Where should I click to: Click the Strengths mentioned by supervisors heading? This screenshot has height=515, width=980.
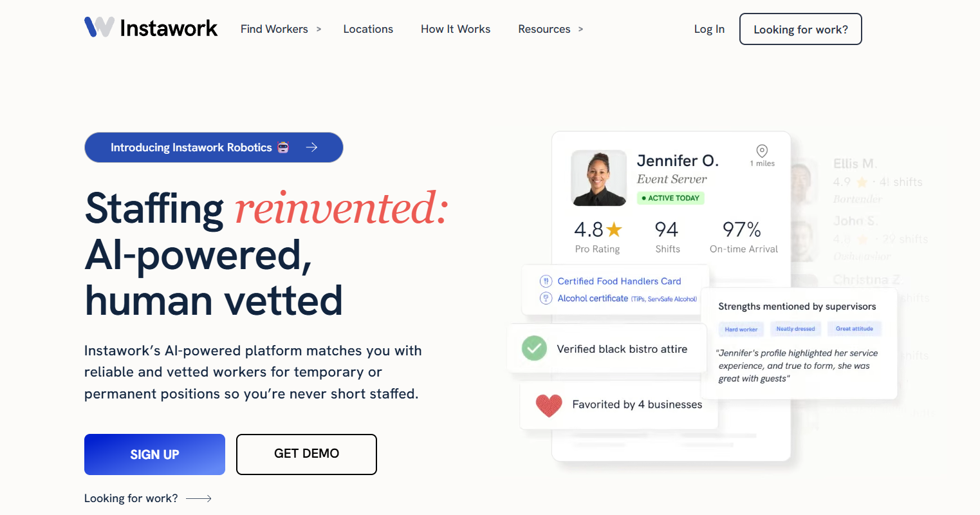tap(797, 306)
